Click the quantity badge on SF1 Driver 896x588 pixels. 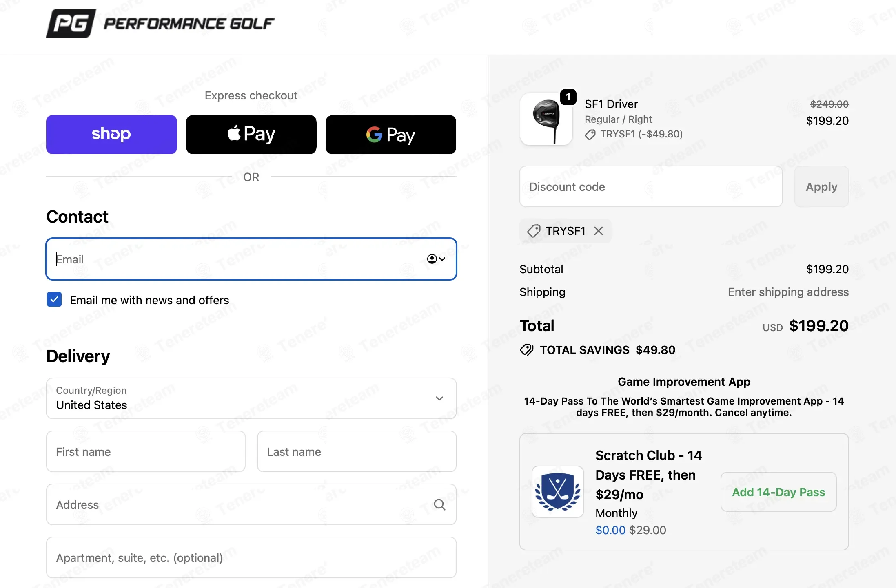568,97
